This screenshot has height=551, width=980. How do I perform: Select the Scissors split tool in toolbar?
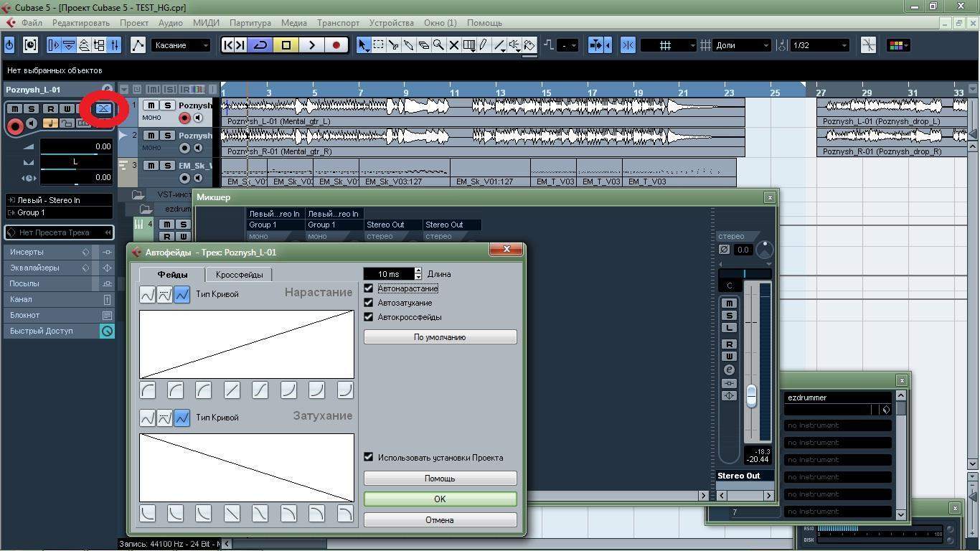pyautogui.click(x=393, y=45)
